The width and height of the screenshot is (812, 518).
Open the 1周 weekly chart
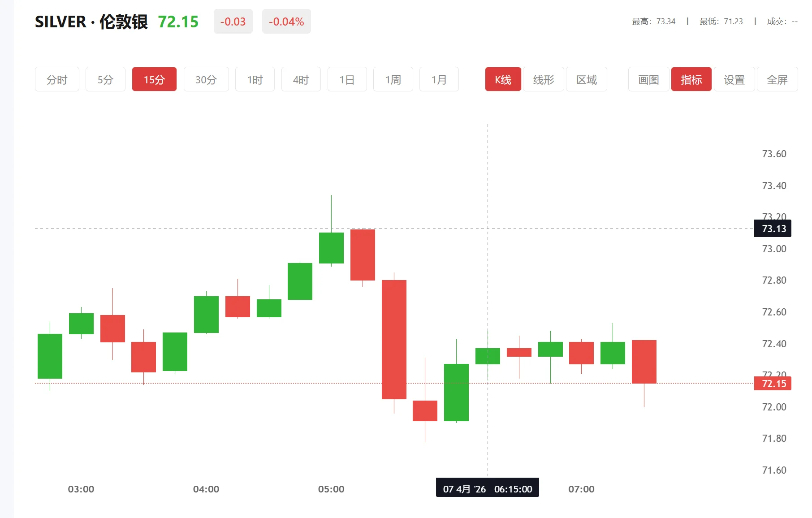click(393, 79)
